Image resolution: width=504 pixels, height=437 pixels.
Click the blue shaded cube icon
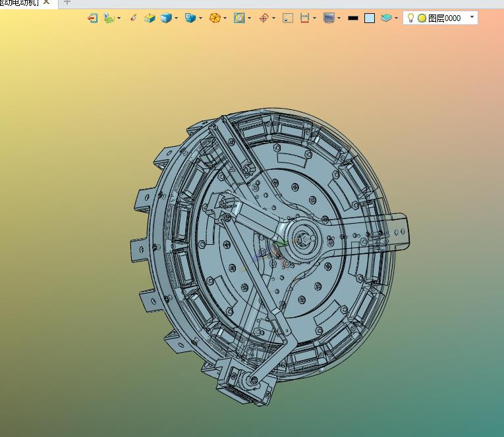coord(166,18)
